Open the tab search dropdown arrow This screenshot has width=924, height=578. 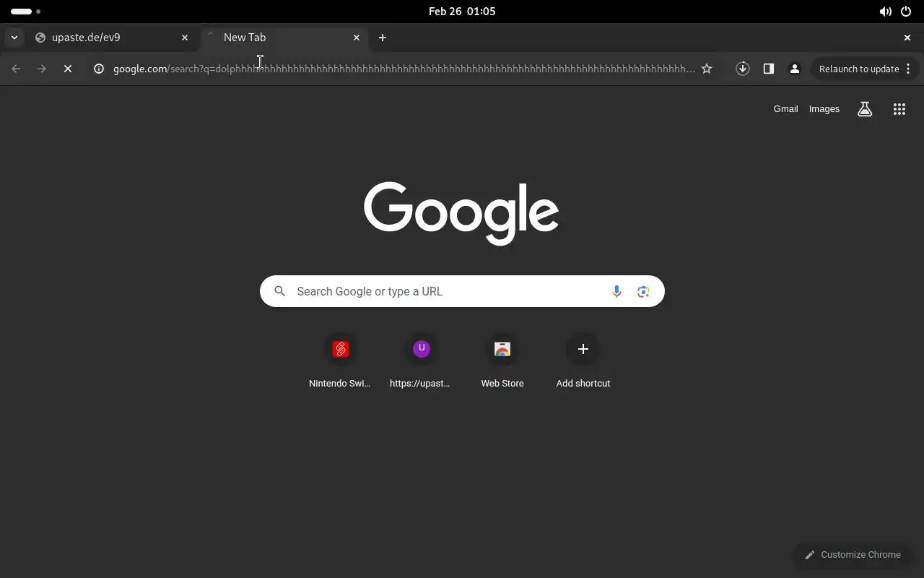(x=14, y=38)
